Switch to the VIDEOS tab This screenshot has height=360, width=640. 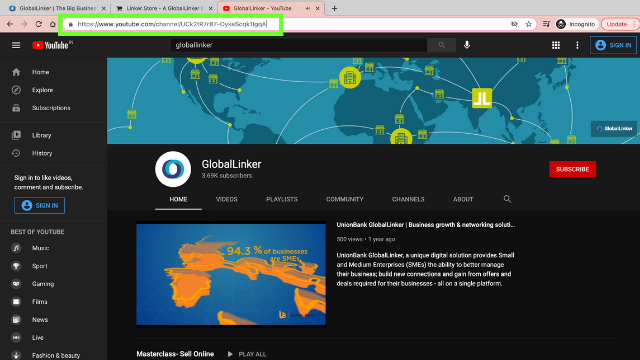(227, 200)
